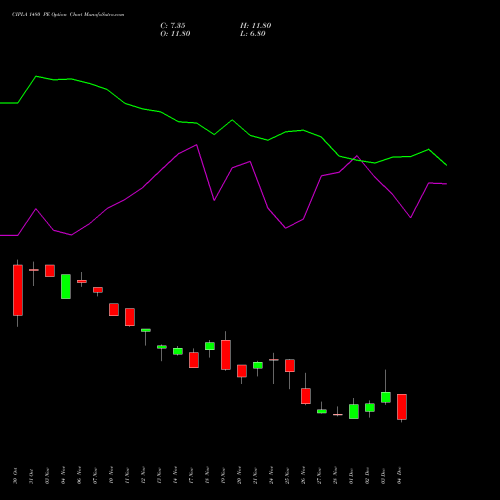
Task: Click the tall red candle above 30 Oct
Action: pos(18,290)
